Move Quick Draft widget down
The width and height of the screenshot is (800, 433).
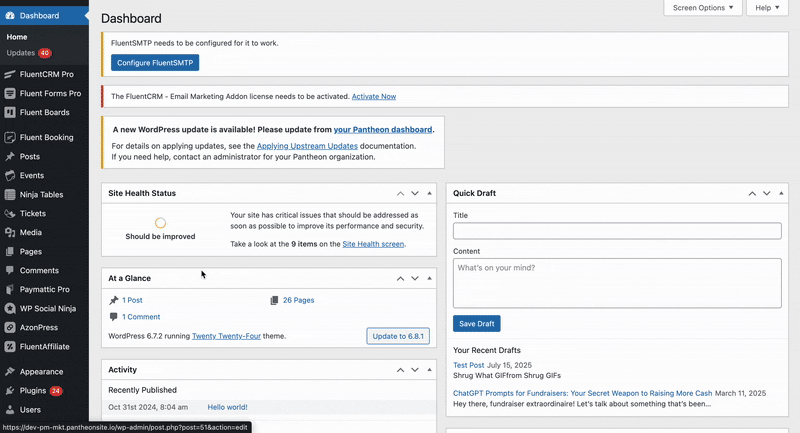point(766,193)
